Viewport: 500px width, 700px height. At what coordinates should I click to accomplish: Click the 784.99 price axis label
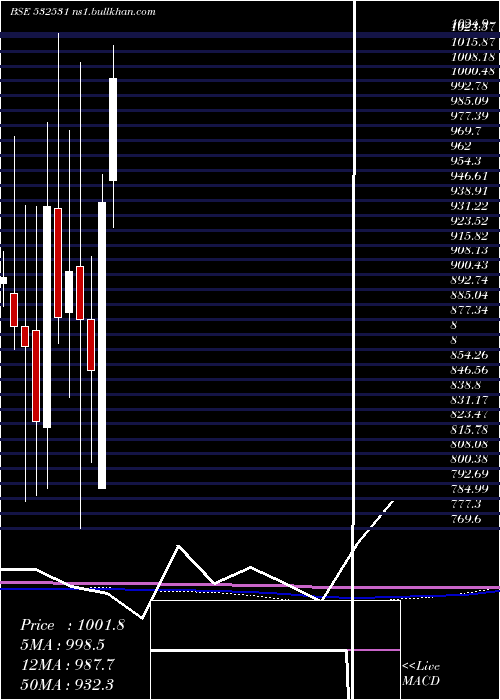point(469,488)
